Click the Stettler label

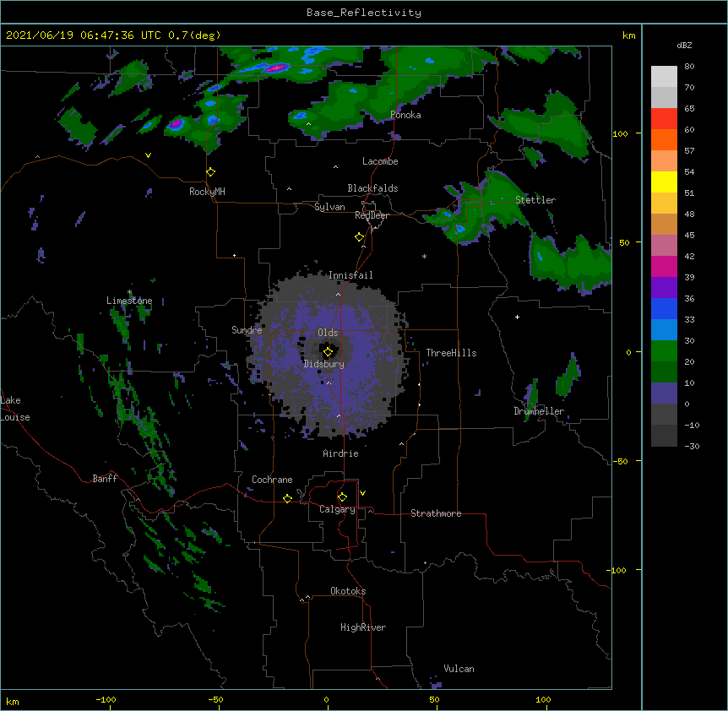535,200
